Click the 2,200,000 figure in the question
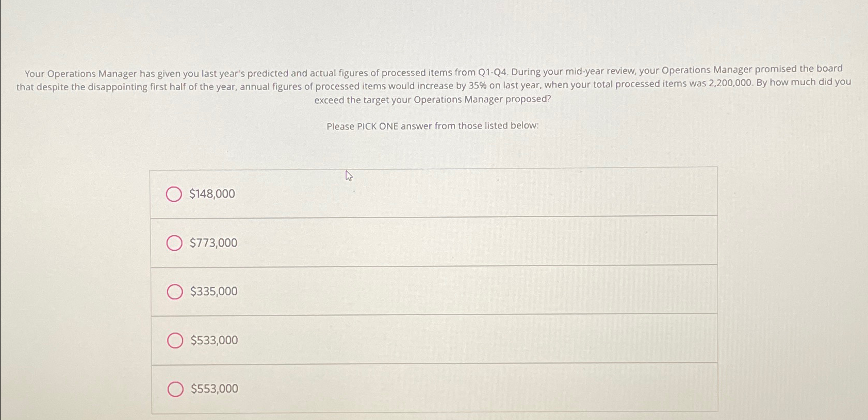Screen dimensions: 868x420 point(731,83)
